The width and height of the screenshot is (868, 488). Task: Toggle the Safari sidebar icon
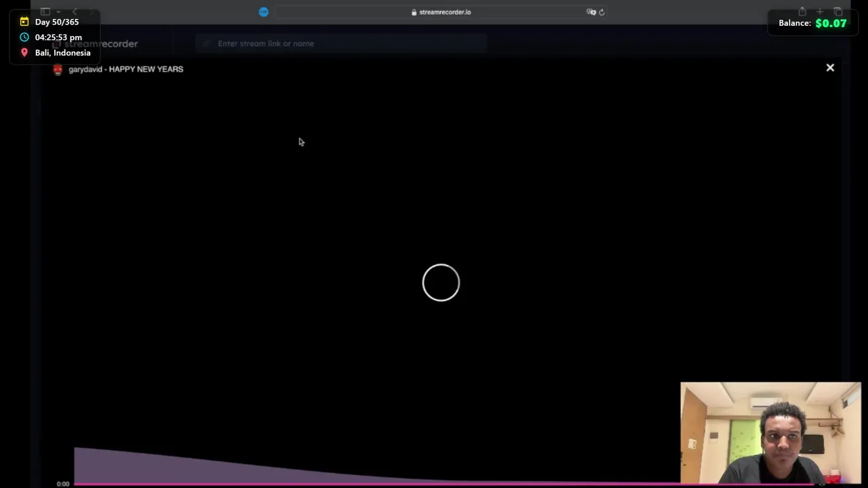tap(45, 12)
